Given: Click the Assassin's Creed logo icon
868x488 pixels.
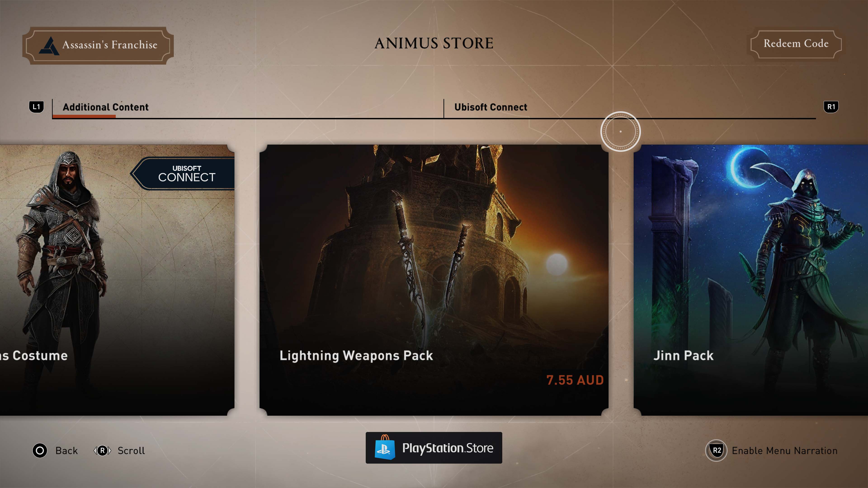Looking at the screenshot, I should tap(49, 45).
